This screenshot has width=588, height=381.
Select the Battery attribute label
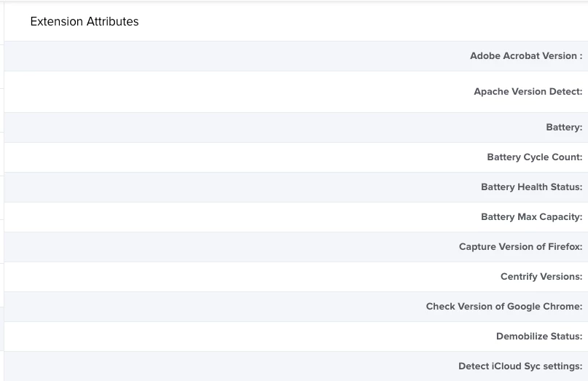tap(564, 127)
